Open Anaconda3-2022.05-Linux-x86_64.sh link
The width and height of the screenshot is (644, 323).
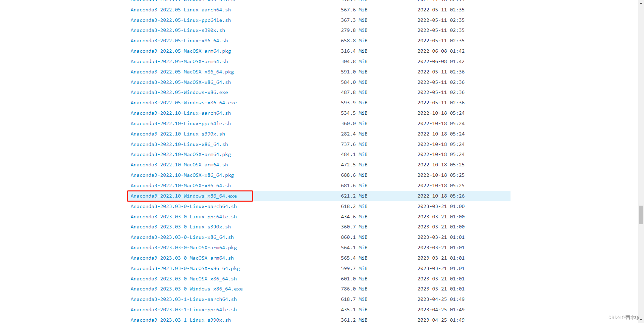pyautogui.click(x=179, y=41)
